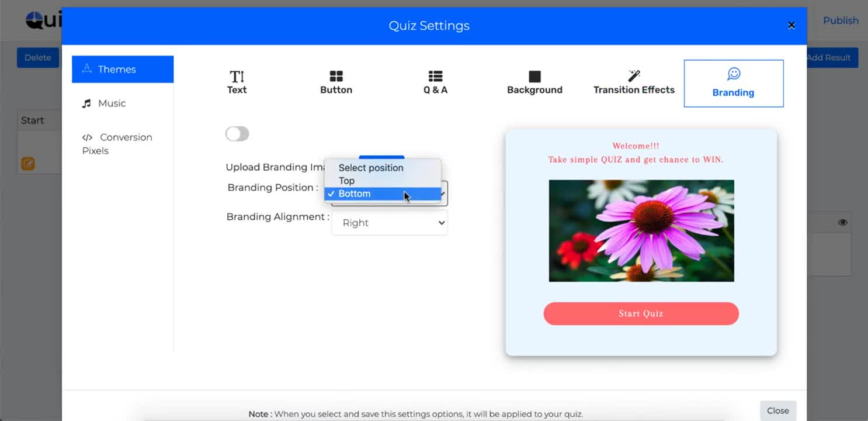The height and width of the screenshot is (421, 868).
Task: Select the Button grid icon tab
Action: 336,77
